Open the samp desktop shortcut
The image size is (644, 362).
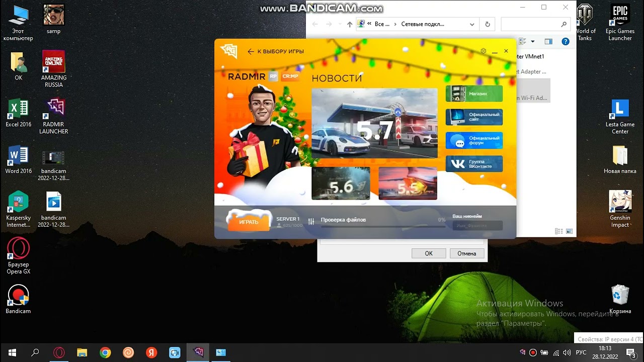point(54,20)
